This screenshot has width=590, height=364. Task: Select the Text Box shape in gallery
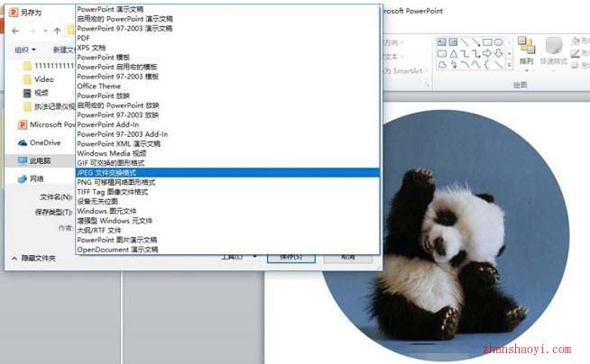[x=442, y=42]
